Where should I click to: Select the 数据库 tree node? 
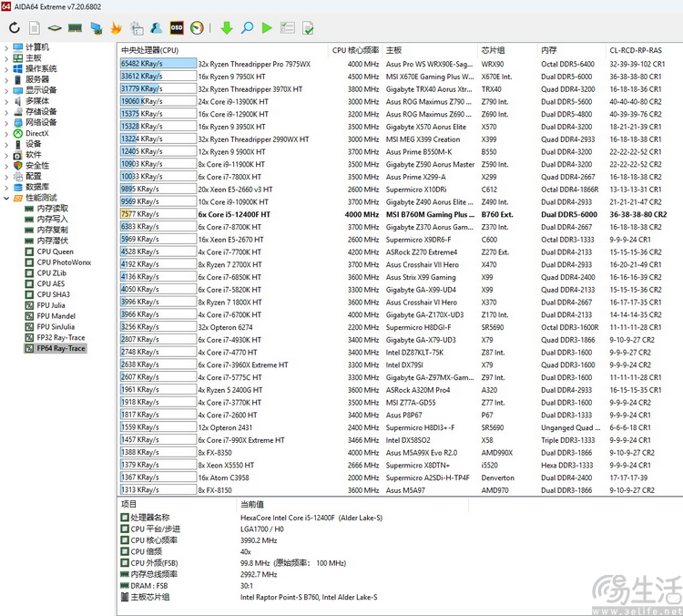tap(31, 187)
